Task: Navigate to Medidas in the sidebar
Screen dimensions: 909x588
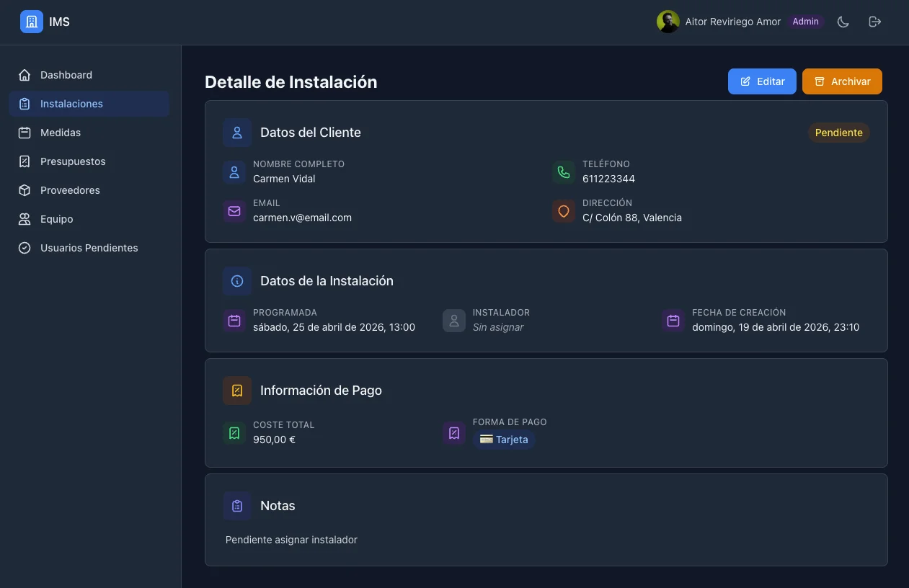Action: click(61, 133)
